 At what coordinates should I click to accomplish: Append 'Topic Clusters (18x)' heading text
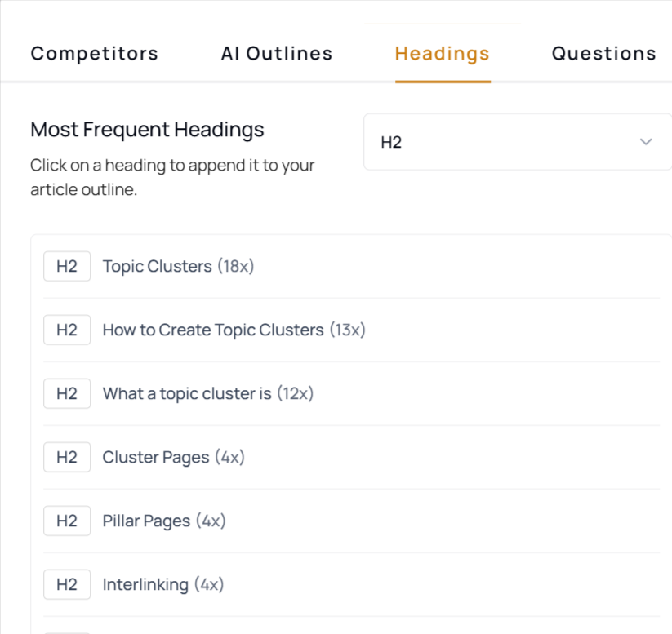tap(178, 266)
